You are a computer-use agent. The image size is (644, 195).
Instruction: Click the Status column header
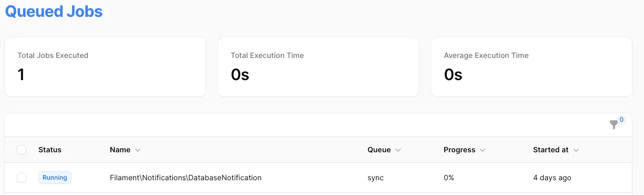tap(50, 150)
